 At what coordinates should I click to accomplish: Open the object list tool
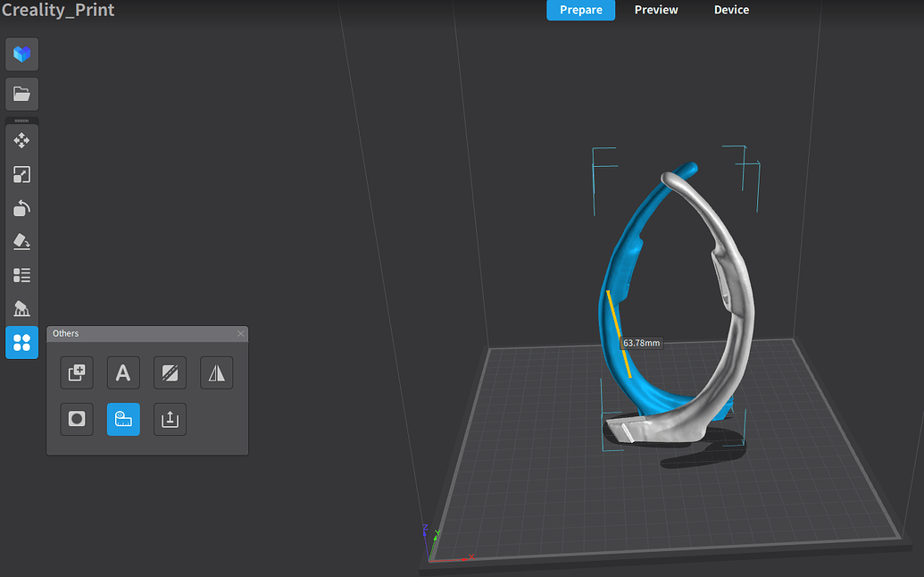click(x=21, y=275)
